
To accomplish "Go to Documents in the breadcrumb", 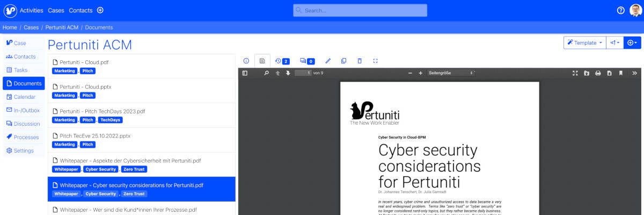I will click(99, 27).
